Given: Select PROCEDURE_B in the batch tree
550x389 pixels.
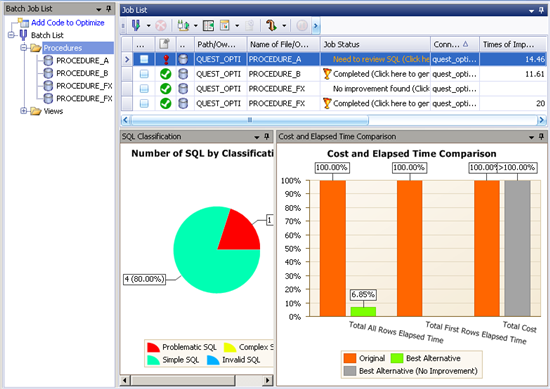Looking at the screenshot, I should 82,73.
